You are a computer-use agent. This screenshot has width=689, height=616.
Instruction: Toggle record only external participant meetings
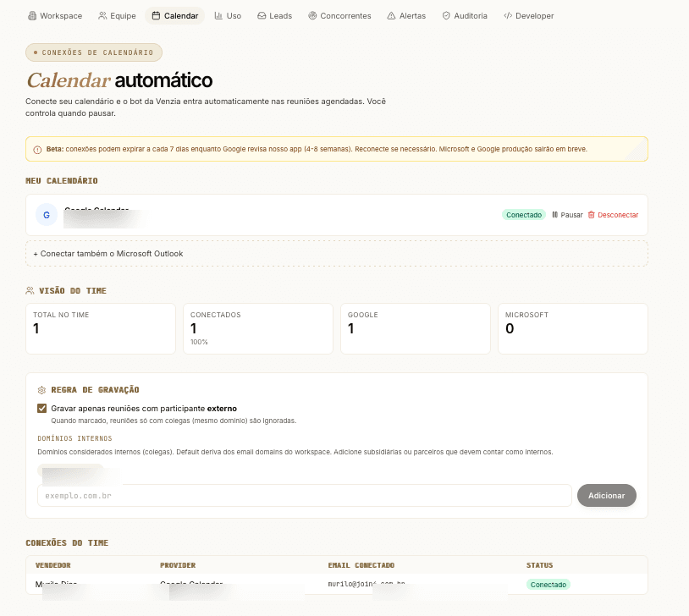click(x=41, y=409)
